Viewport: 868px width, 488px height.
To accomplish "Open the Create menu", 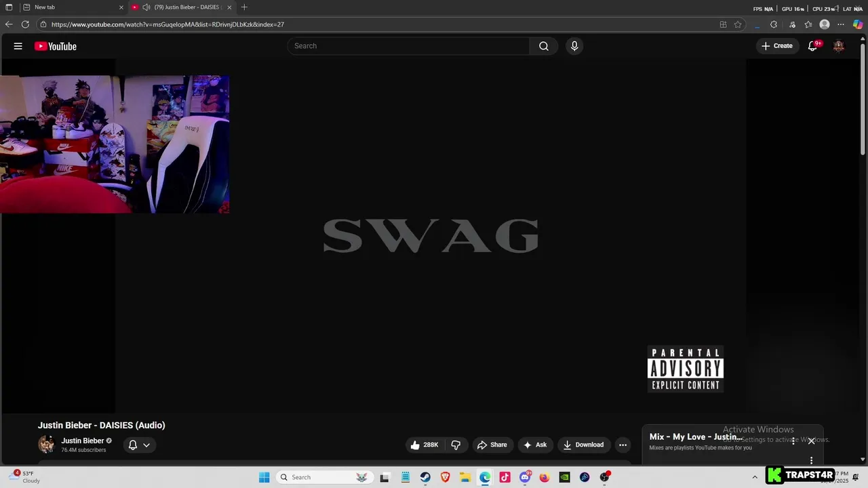I will pos(777,46).
